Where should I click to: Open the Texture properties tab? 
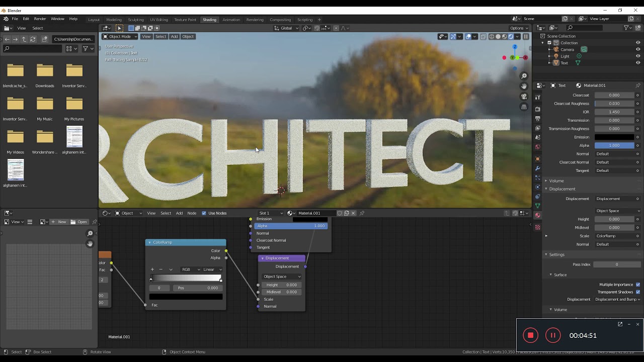(537, 227)
